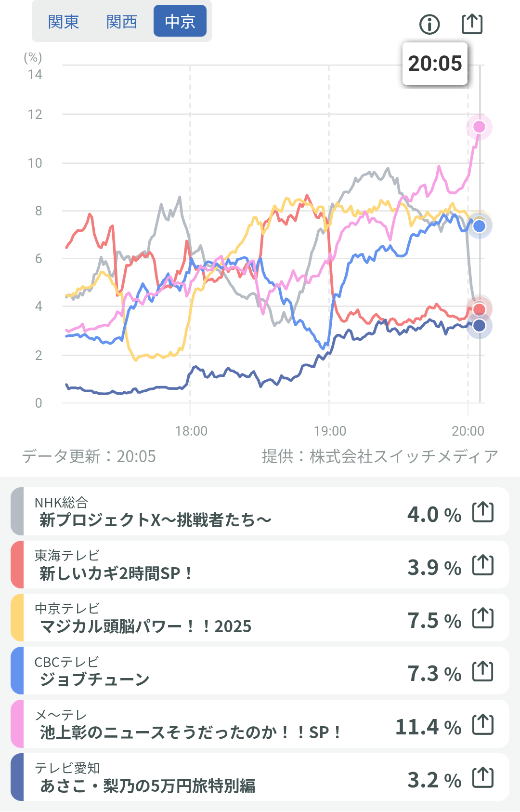Share the テレビ愛知 program rating
This screenshot has height=812, width=520.
pos(483,777)
